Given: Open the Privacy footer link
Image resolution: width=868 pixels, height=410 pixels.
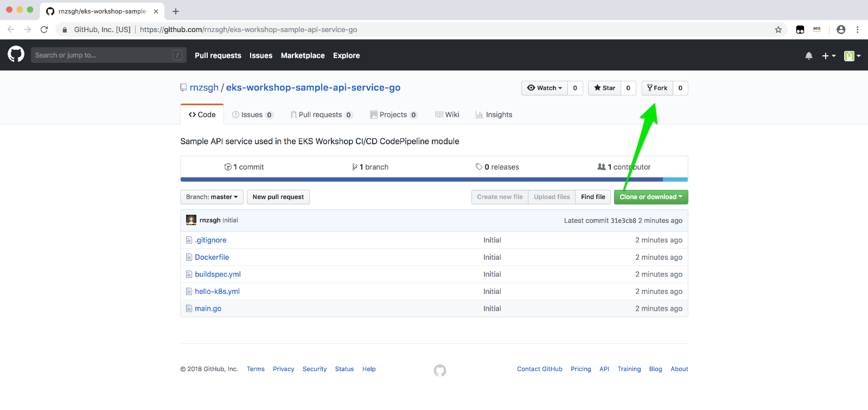Looking at the screenshot, I should click(284, 369).
